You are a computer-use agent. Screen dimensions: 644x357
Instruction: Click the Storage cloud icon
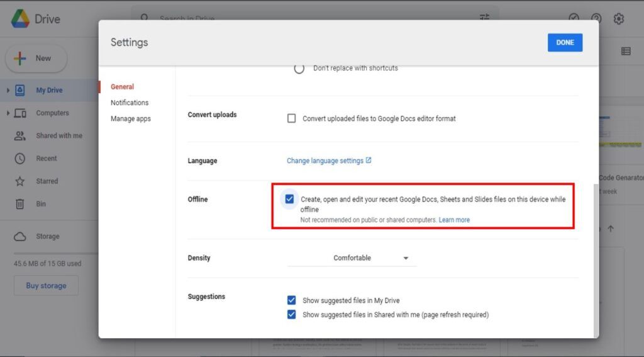[x=19, y=237]
